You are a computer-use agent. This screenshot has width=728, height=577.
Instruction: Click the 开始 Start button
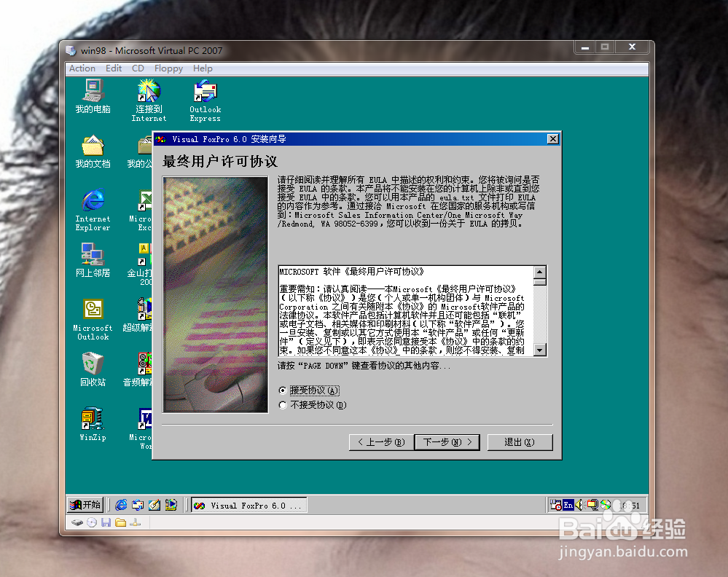85,505
